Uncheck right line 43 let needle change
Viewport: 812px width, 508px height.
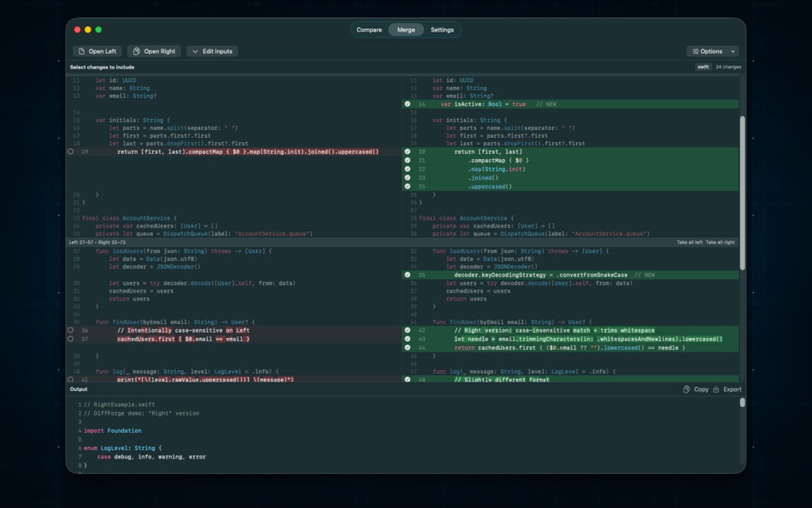(x=408, y=339)
